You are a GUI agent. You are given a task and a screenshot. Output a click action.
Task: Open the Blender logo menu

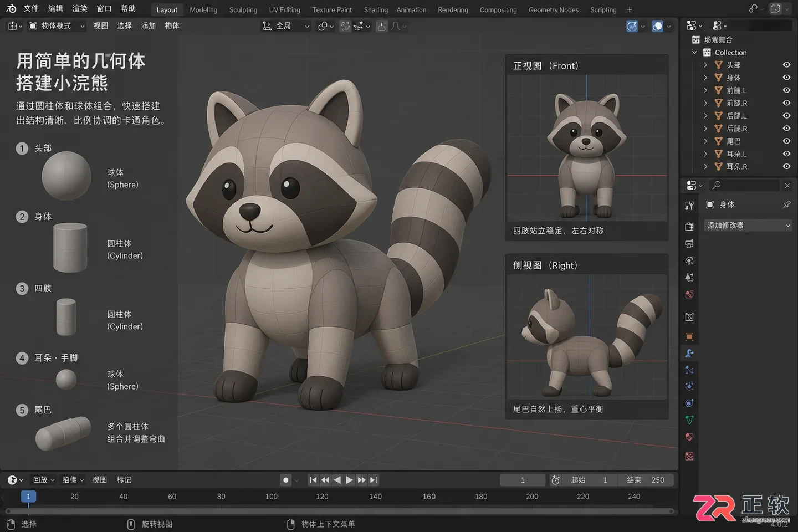11,9
